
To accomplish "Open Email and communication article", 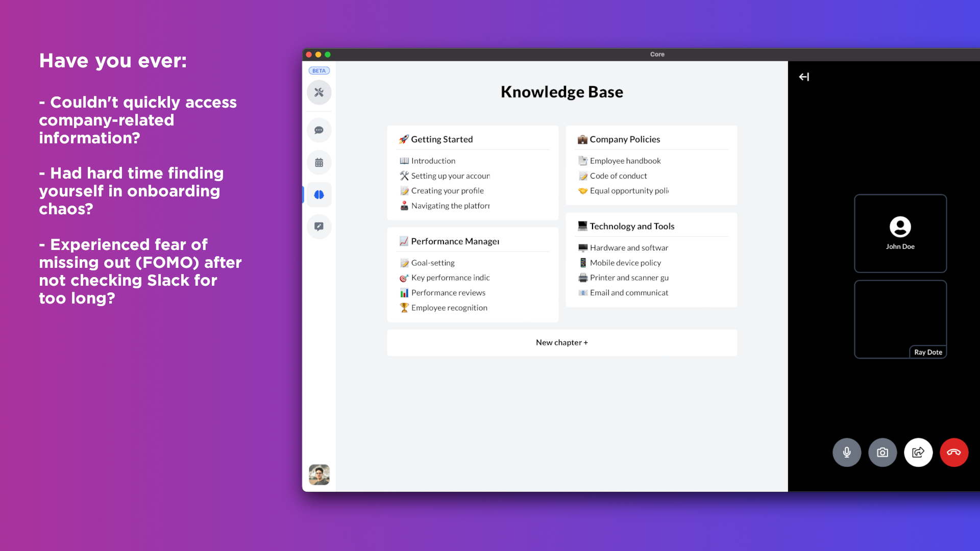I will (x=623, y=293).
